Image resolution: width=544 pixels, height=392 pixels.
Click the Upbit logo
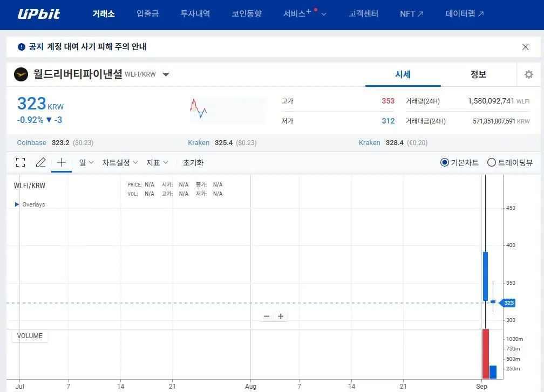click(38, 15)
